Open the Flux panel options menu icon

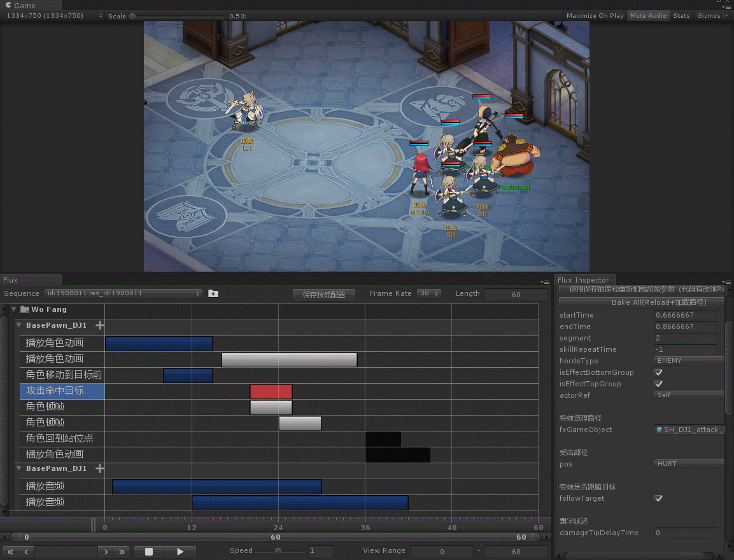click(x=545, y=282)
